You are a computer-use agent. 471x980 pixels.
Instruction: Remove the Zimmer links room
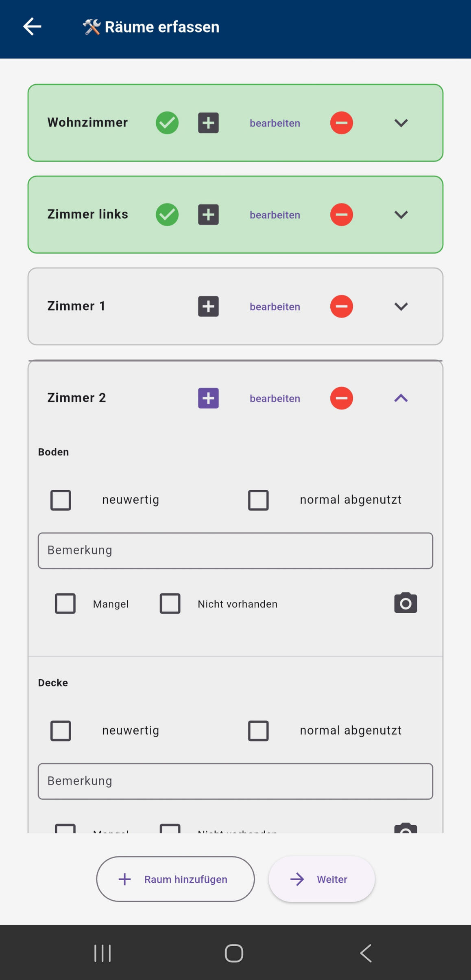point(341,215)
